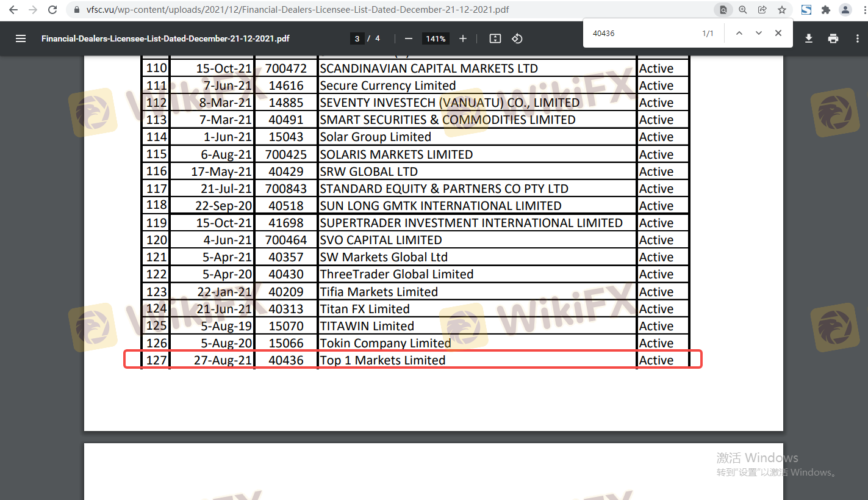
Task: Open the Chrome profile avatar menu
Action: point(845,10)
